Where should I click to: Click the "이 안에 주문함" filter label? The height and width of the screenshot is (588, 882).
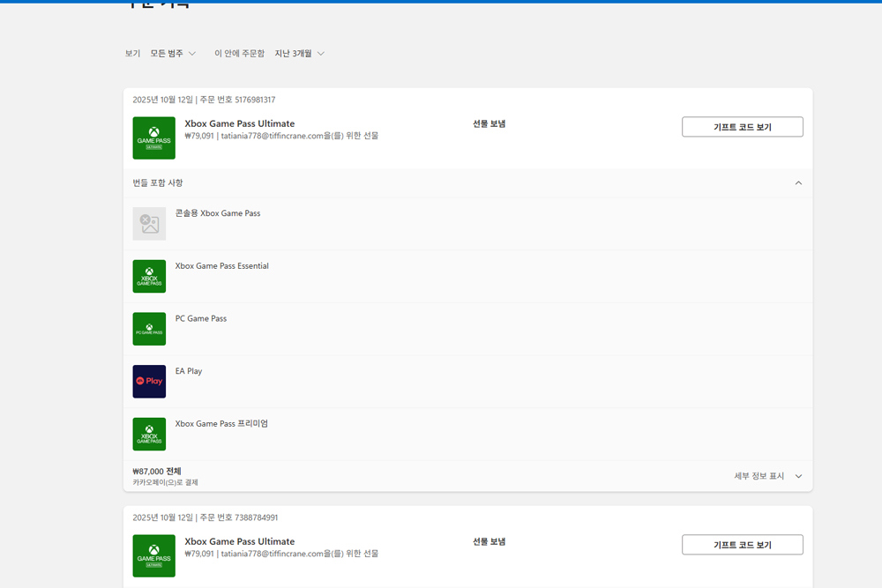239,54
